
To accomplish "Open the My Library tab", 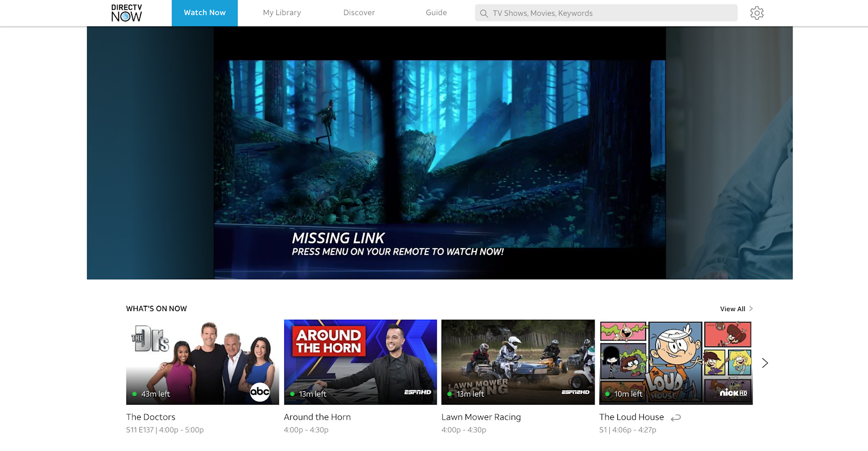I will (x=282, y=13).
